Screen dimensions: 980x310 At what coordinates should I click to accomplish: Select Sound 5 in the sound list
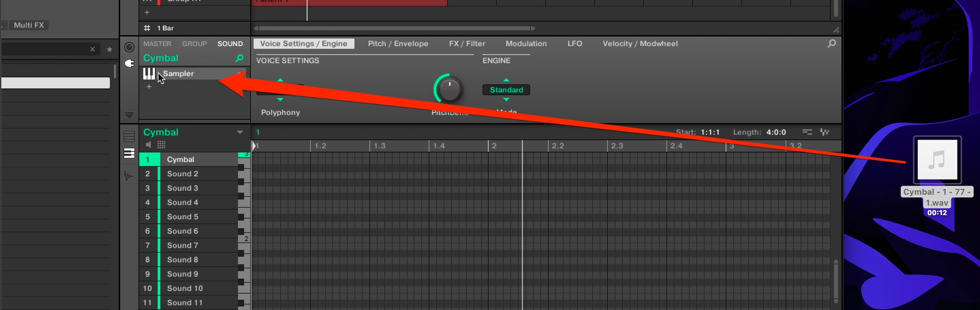tap(188, 217)
